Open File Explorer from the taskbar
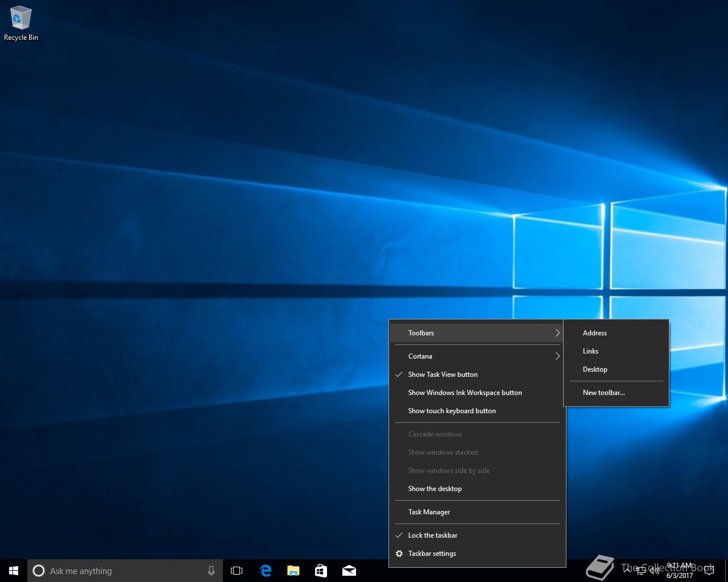The image size is (728, 582). (293, 571)
